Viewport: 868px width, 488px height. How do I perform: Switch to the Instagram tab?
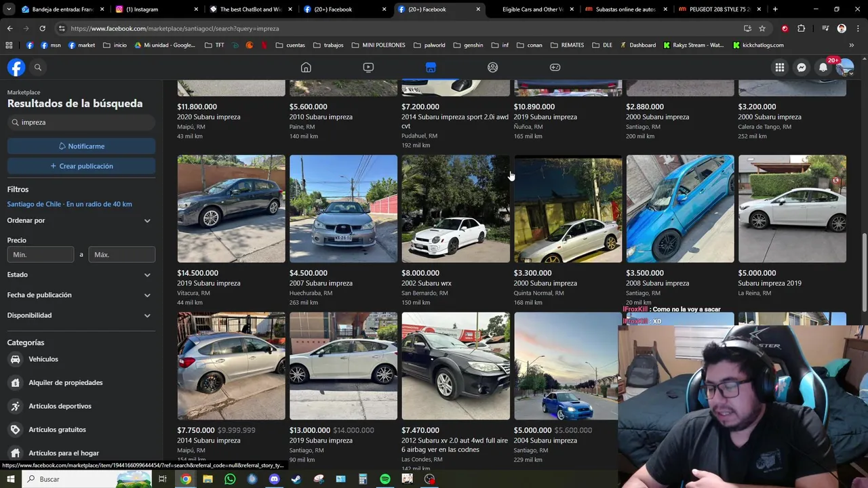[x=156, y=9]
